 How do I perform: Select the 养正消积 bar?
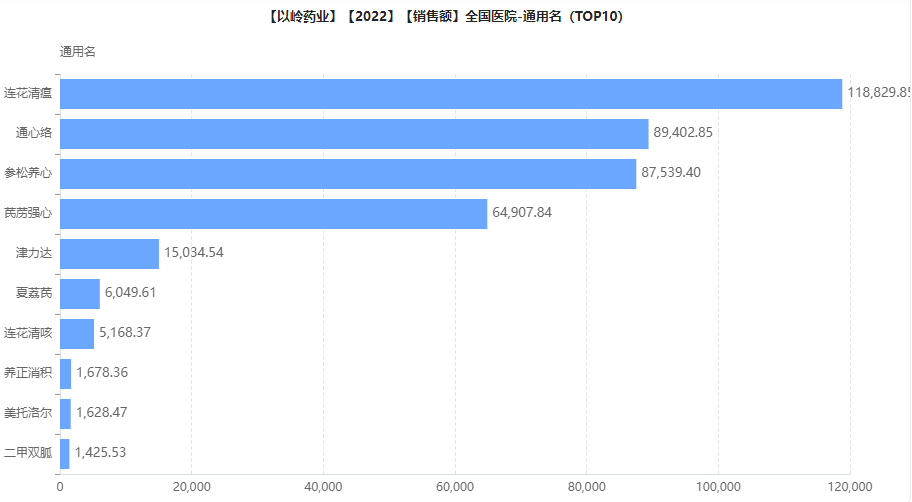click(x=65, y=373)
